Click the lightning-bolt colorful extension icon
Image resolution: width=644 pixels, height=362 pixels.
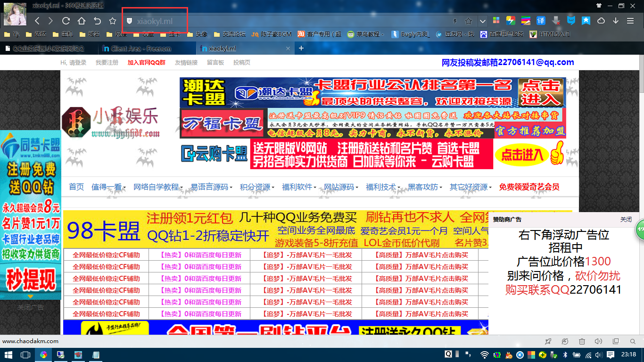pyautogui.click(x=511, y=21)
